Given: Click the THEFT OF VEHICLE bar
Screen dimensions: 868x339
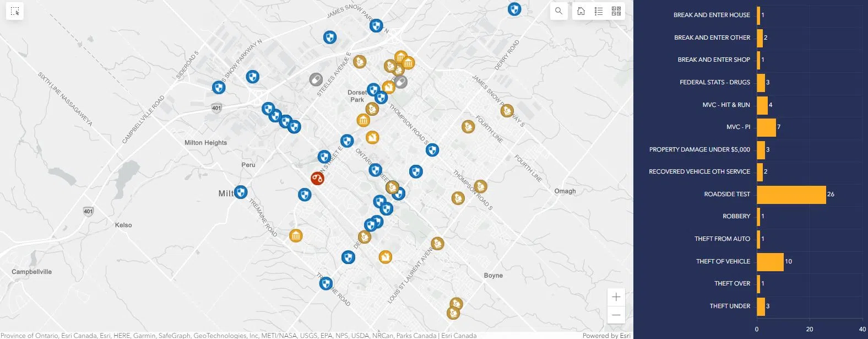Looking at the screenshot, I should tap(770, 262).
